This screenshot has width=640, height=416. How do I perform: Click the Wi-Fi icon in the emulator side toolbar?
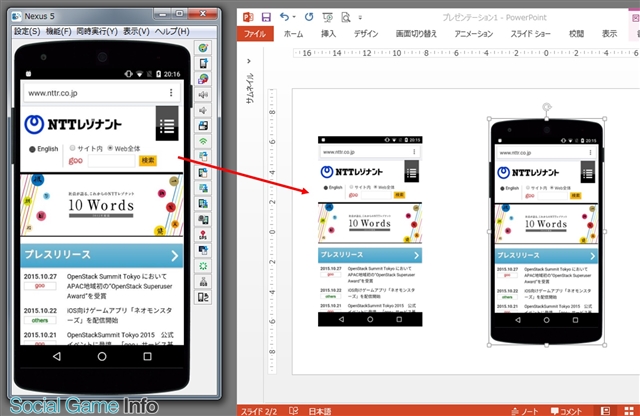(203, 141)
